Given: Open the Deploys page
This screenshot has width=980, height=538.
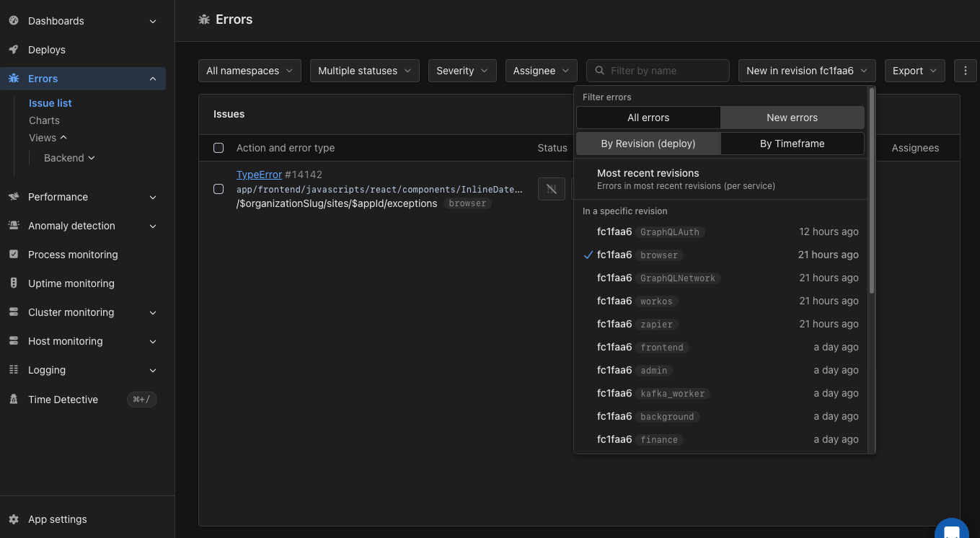Looking at the screenshot, I should tap(47, 50).
